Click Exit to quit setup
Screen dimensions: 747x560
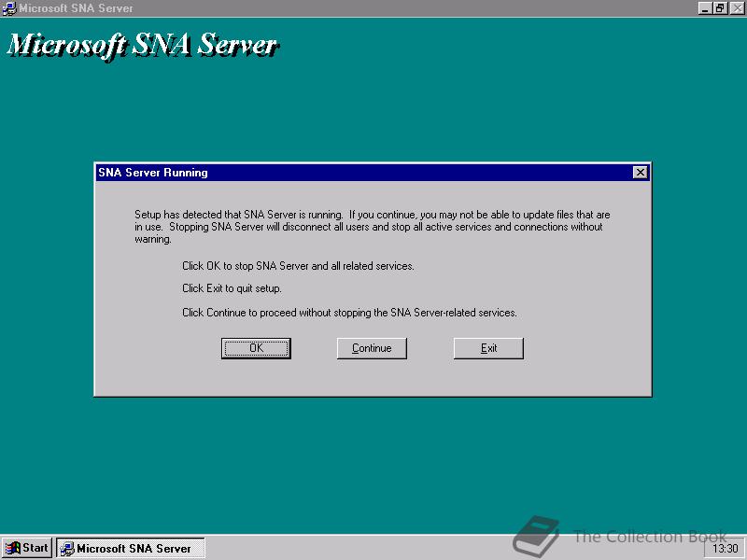pyautogui.click(x=488, y=348)
